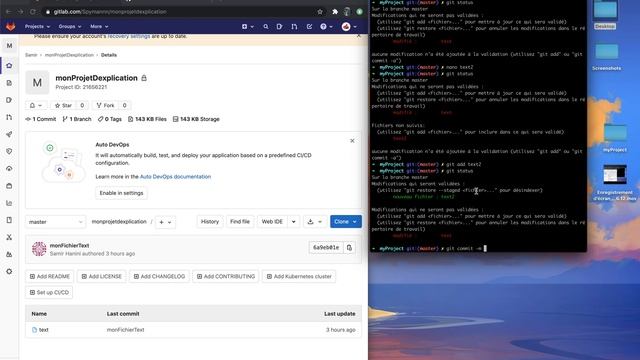The image size is (640, 360).
Task: Click monProjetDexplication in the breadcrumb
Action: tap(69, 55)
